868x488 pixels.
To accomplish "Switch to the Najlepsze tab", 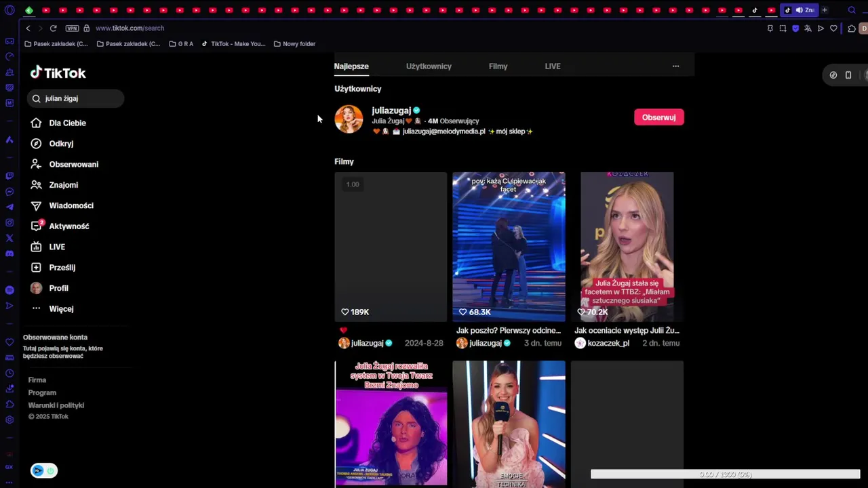I will click(351, 66).
